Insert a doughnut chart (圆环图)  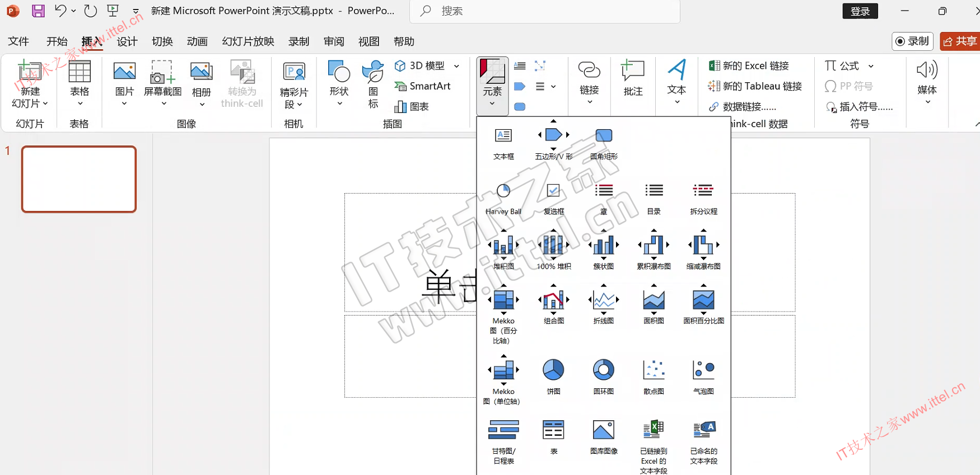(604, 377)
